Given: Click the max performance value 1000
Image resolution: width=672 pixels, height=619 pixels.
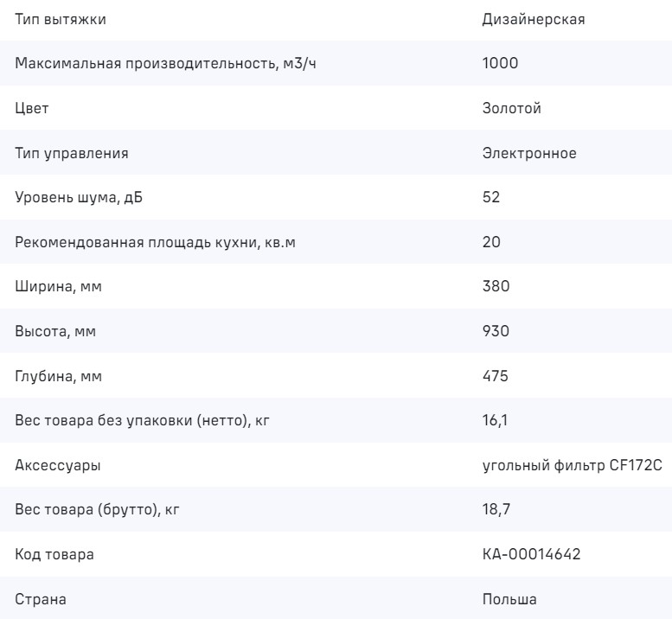Looking at the screenshot, I should click(x=500, y=64).
